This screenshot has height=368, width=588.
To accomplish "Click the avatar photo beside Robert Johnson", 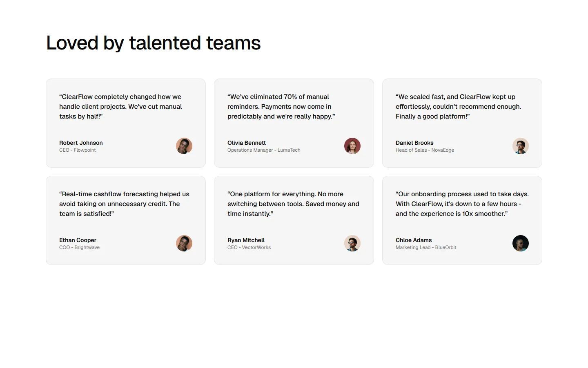I will pyautogui.click(x=184, y=146).
